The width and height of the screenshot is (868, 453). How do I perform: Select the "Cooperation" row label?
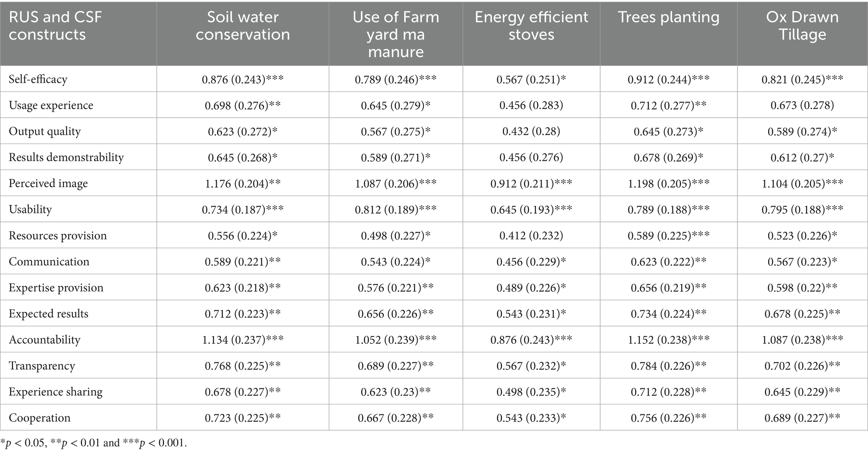(x=39, y=418)
